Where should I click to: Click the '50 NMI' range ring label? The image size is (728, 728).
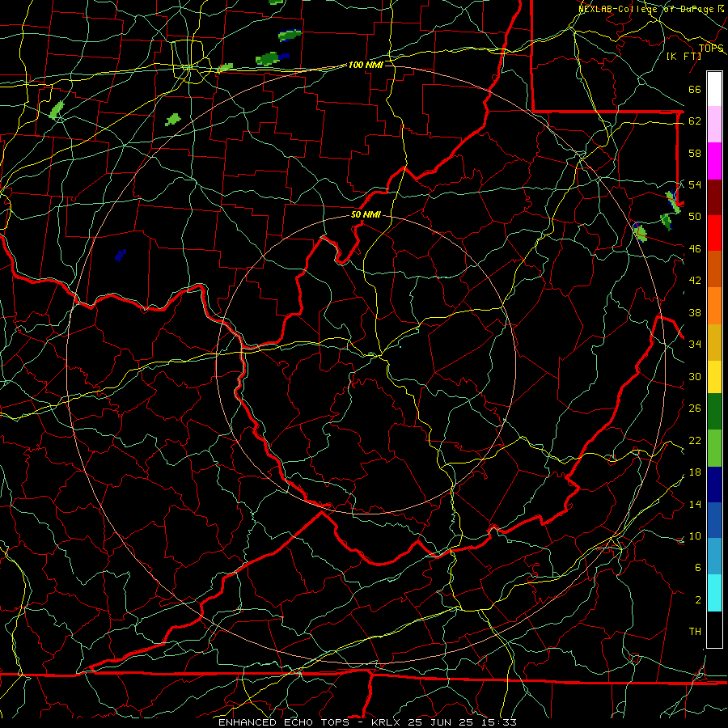(x=366, y=214)
